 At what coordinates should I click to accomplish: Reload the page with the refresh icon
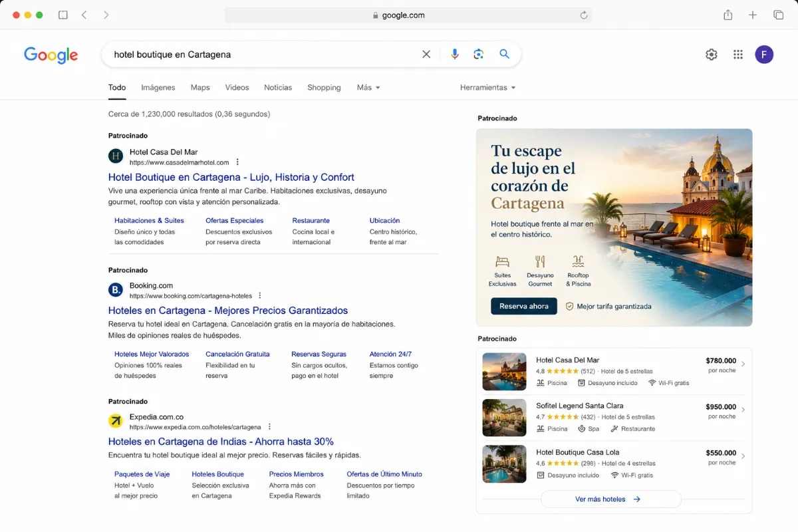[584, 15]
